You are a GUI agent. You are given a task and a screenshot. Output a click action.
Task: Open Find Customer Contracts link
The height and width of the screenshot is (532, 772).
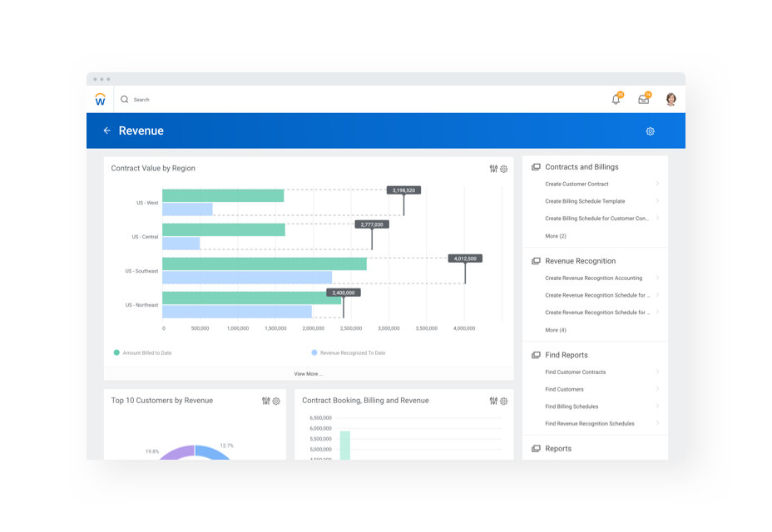point(575,372)
